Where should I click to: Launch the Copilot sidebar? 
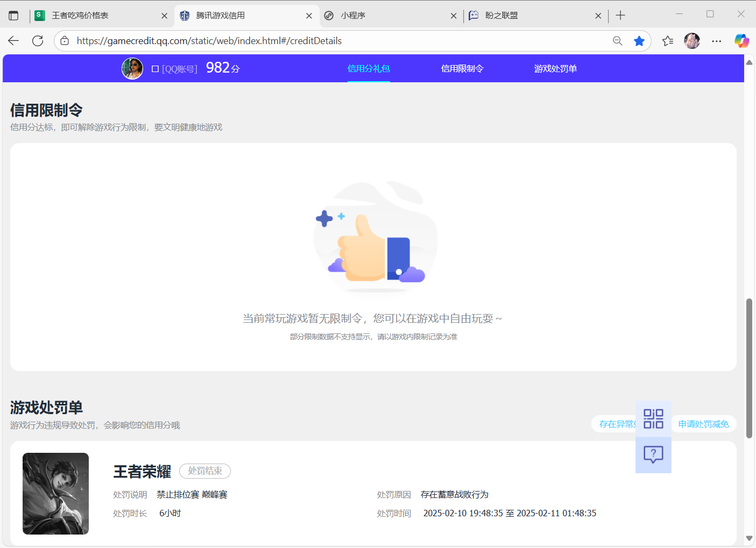pyautogui.click(x=742, y=41)
